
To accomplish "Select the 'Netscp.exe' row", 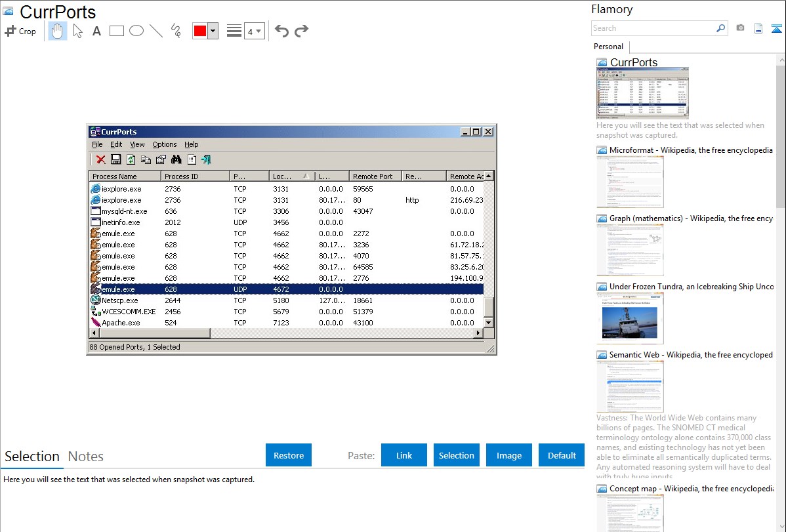I will click(x=287, y=300).
